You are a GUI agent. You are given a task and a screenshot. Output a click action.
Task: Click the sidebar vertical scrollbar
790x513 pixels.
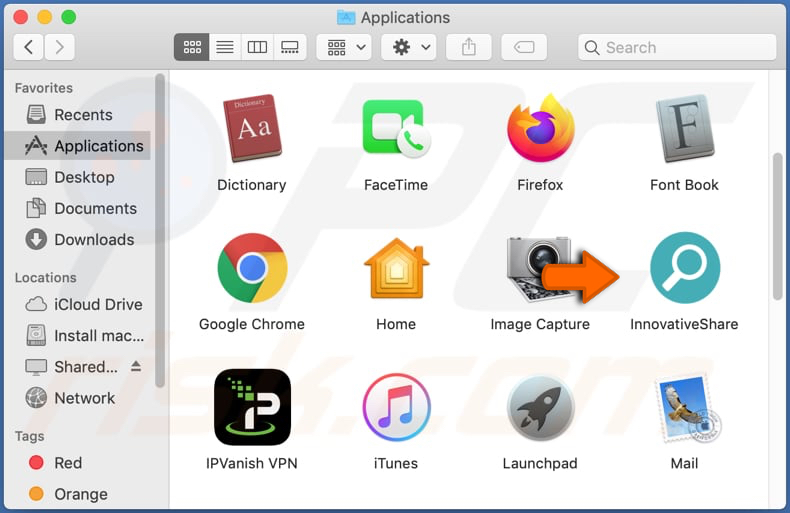[x=160, y=231]
